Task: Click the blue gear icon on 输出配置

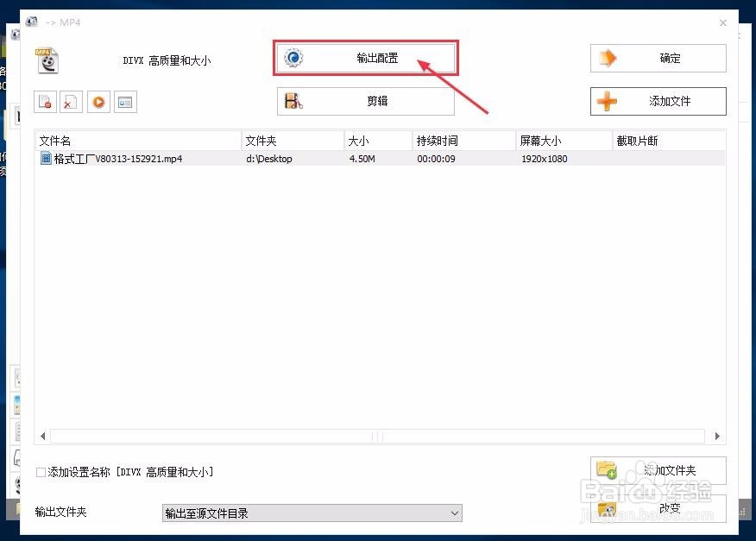Action: point(294,57)
